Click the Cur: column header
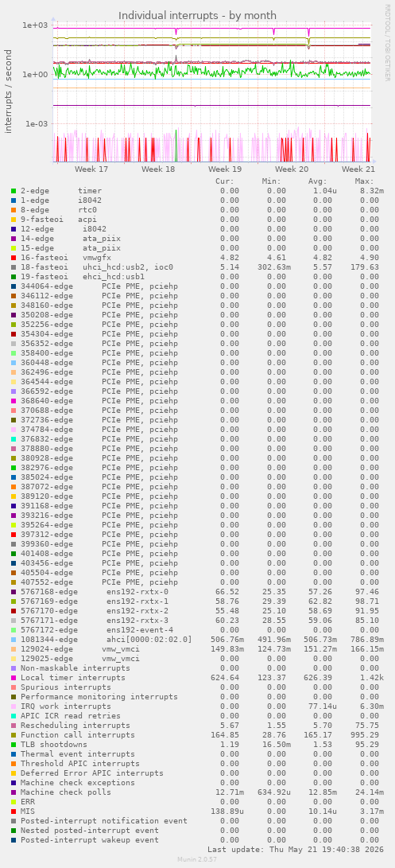The height and width of the screenshot is (868, 395). click(x=225, y=181)
